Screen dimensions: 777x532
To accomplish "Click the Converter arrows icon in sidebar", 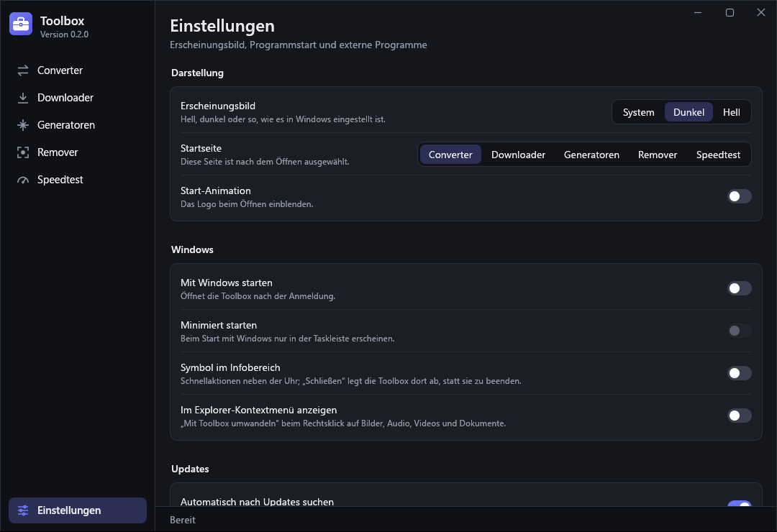I will pyautogui.click(x=23, y=70).
